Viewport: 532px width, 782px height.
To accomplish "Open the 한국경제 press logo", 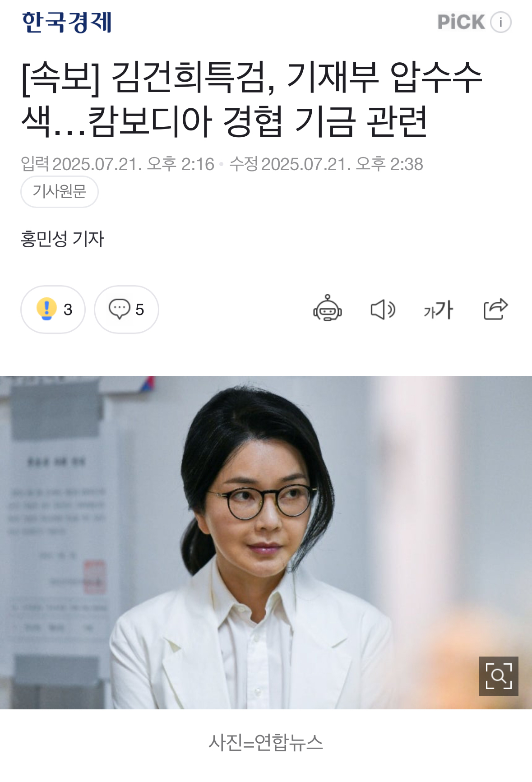I will click(67, 22).
